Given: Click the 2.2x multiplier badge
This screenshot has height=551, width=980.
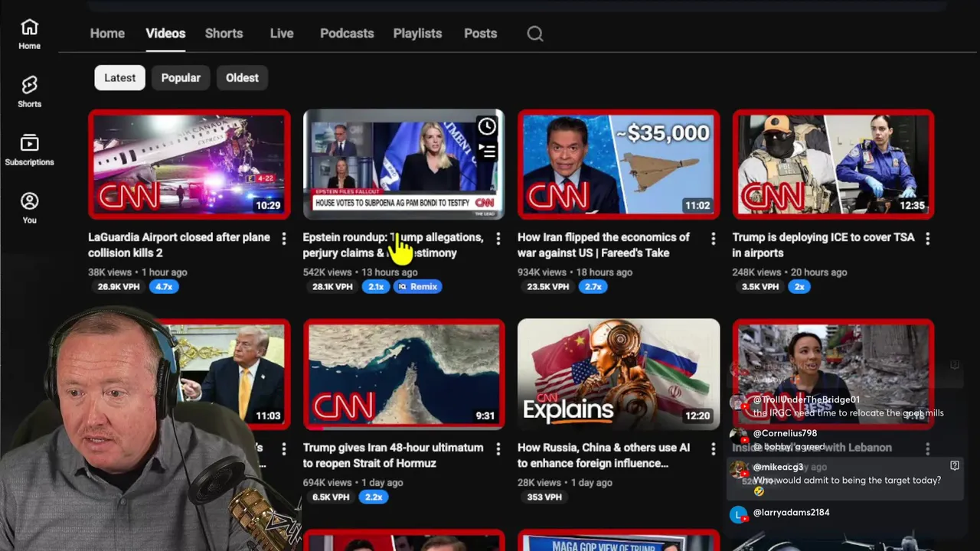Looking at the screenshot, I should pyautogui.click(x=374, y=497).
